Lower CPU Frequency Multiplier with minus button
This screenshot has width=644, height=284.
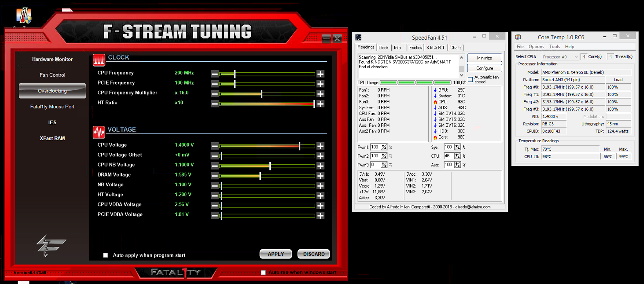click(x=215, y=94)
